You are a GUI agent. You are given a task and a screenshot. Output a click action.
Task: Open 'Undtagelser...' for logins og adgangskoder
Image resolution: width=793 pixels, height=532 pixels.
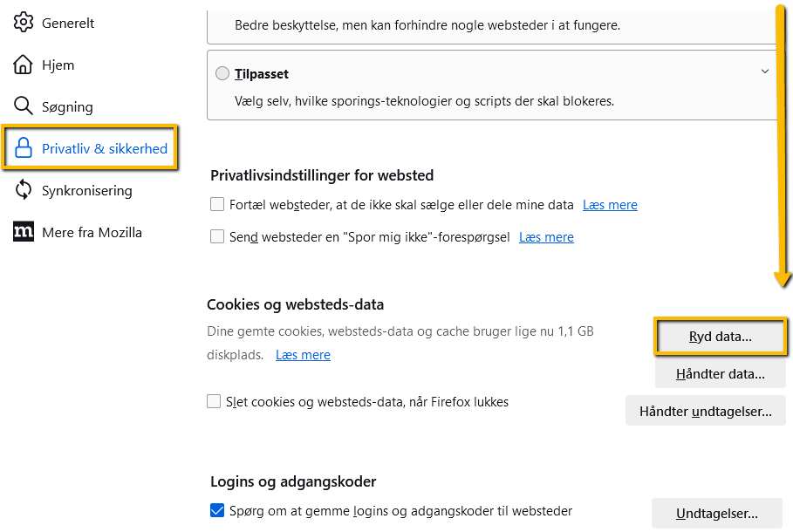click(x=716, y=513)
